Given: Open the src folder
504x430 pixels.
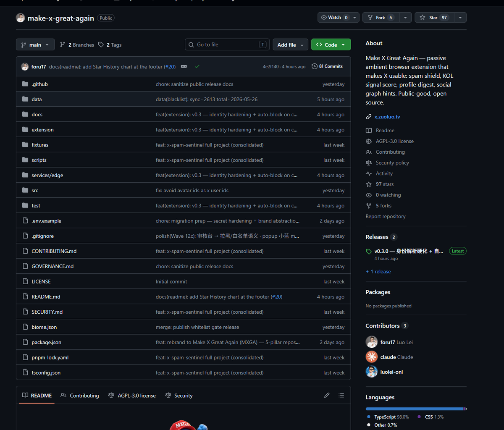Looking at the screenshot, I should pos(35,190).
